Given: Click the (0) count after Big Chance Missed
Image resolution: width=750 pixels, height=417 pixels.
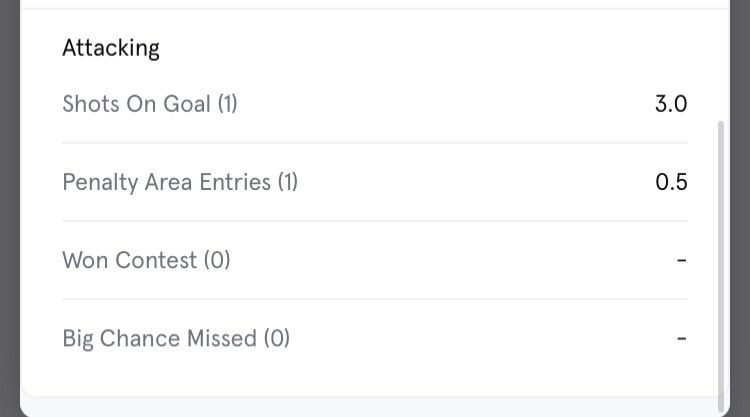Looking at the screenshot, I should tap(277, 338).
